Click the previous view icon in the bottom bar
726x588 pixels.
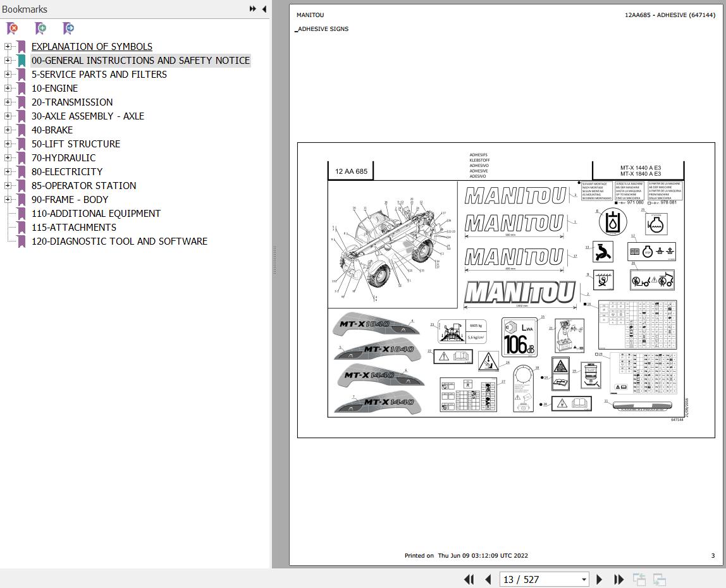pos(639,579)
